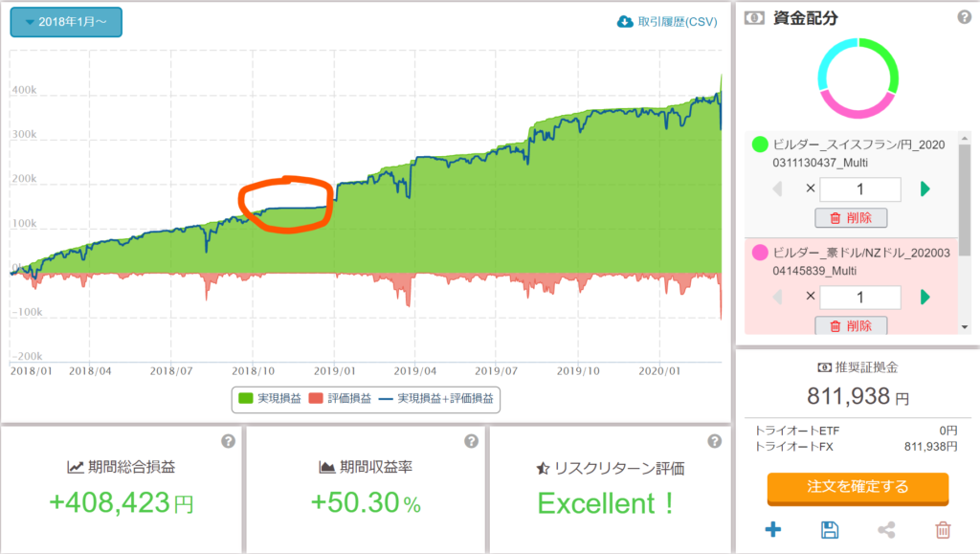Screen dimensions: 980x554
Task: Click the quantity field for 豪ドル/NZドル
Action: [x=859, y=298]
